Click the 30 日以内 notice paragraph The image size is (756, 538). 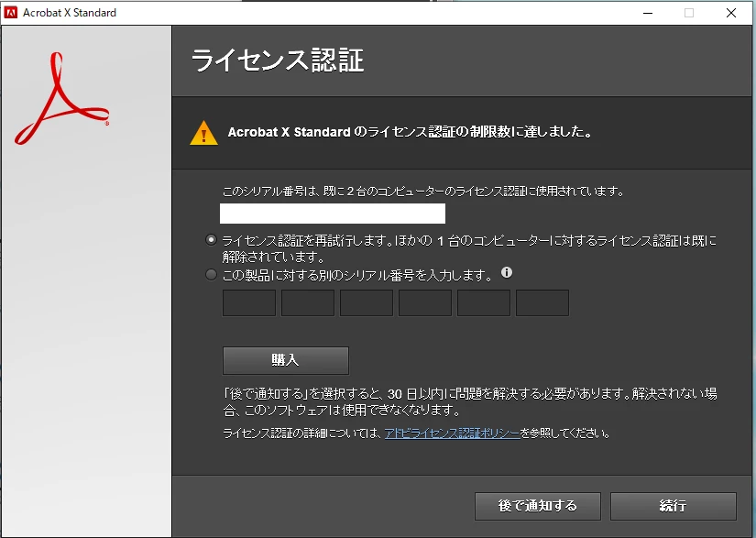click(469, 402)
